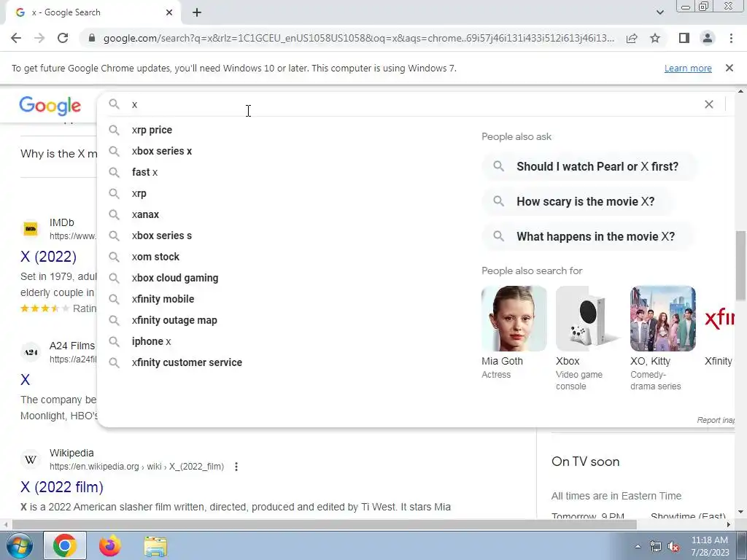Screen dimensions: 747x560
Task: Go back to the previous page
Action: 16,38
